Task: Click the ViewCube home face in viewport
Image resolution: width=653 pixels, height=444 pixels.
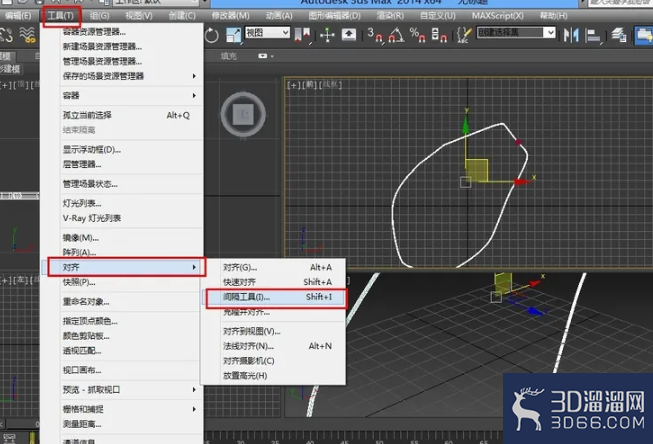Action: click(x=243, y=114)
